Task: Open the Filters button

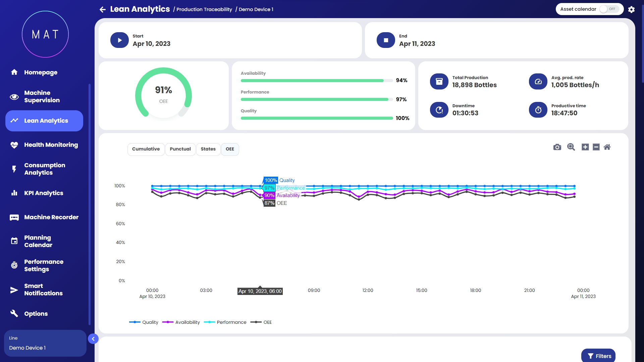Action: tap(598, 356)
